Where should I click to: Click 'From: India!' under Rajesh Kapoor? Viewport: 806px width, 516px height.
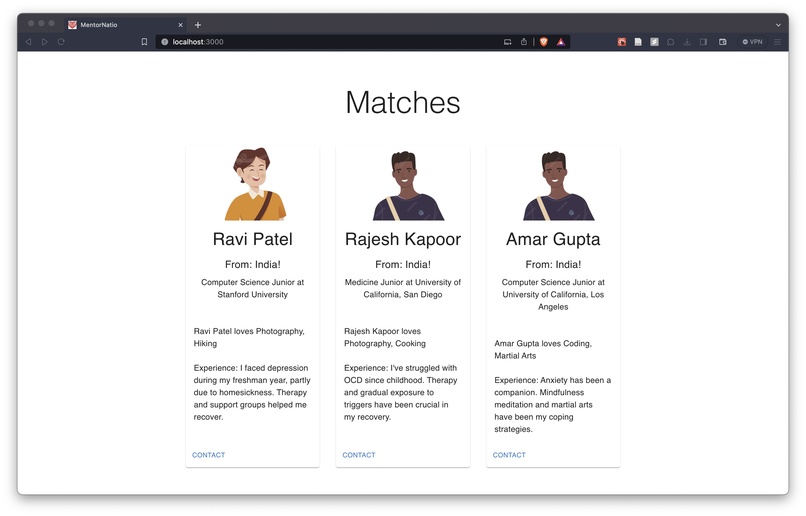[402, 264]
